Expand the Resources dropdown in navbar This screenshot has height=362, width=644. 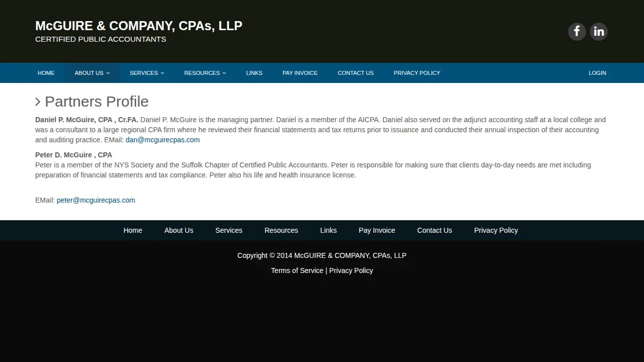pyautogui.click(x=205, y=73)
